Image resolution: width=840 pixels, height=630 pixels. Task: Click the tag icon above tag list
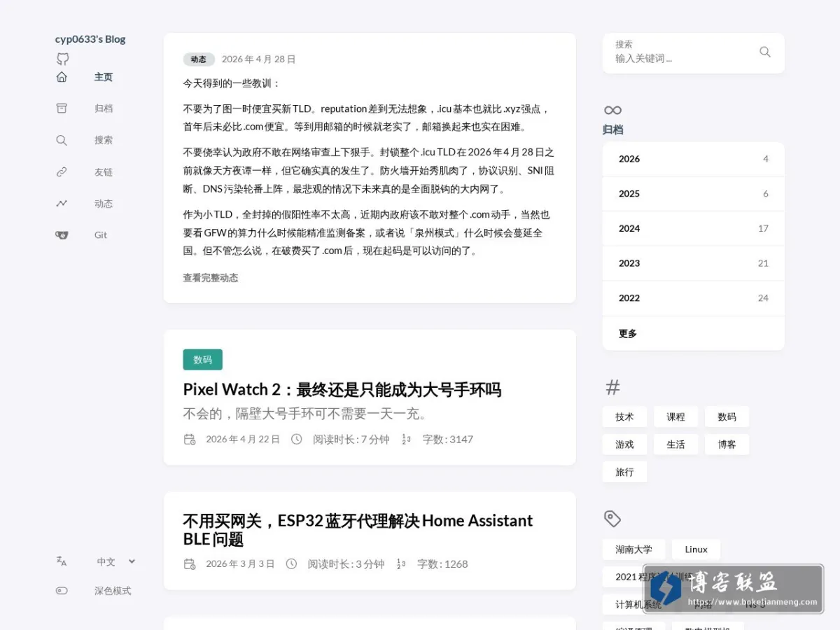coord(612,519)
